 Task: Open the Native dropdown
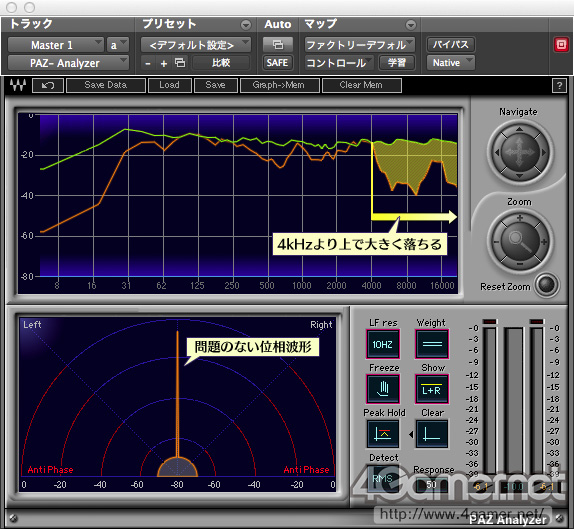(x=451, y=63)
